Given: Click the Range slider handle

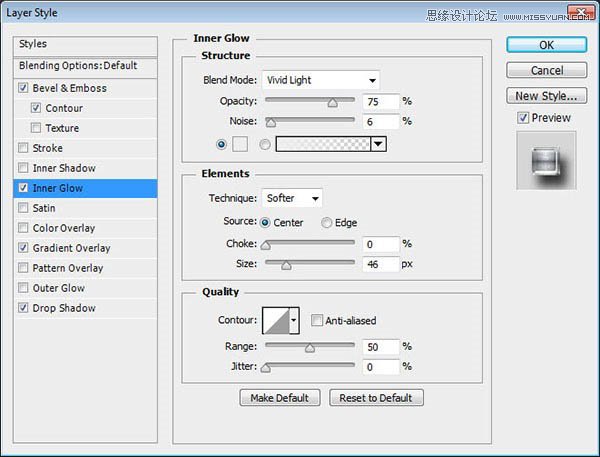Looking at the screenshot, I should point(310,348).
